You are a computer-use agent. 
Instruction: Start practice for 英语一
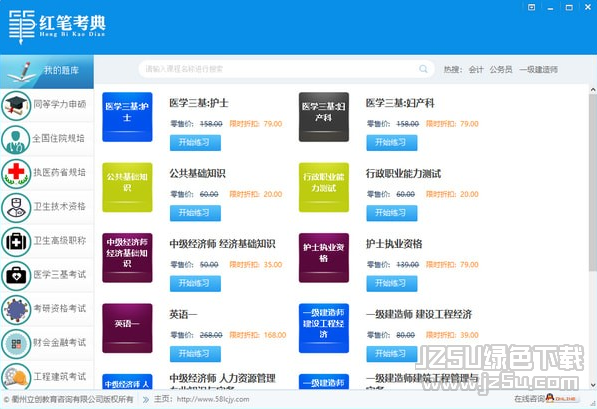click(195, 354)
